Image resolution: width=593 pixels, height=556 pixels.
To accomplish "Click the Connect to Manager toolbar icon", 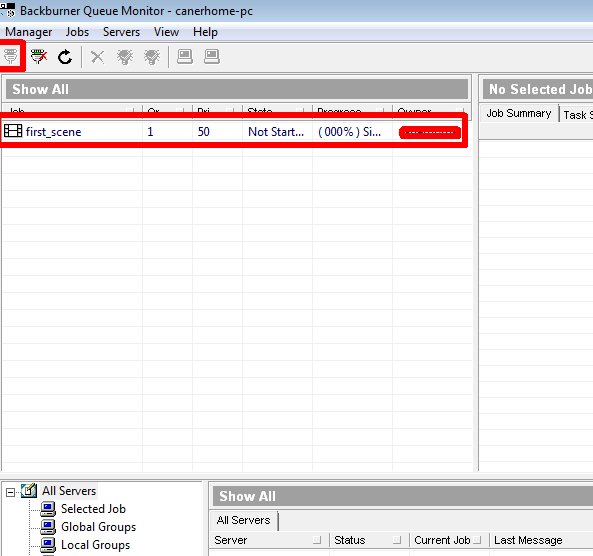I will 11,56.
